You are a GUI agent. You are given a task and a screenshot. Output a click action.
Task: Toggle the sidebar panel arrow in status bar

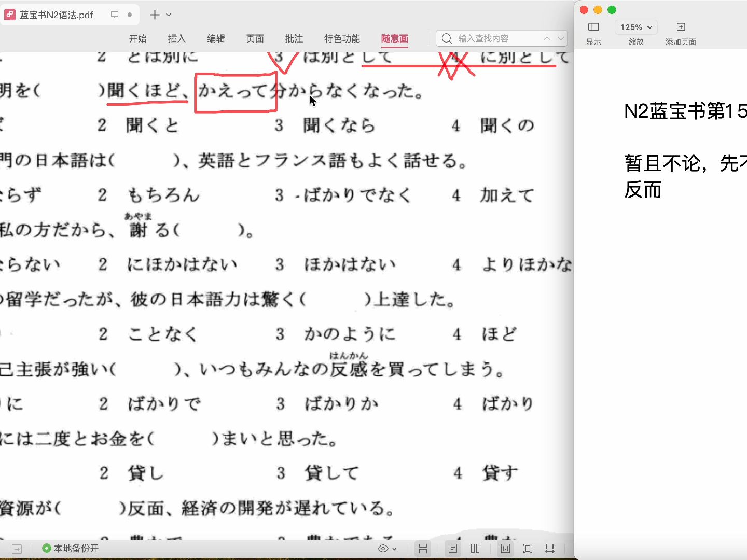[17, 549]
